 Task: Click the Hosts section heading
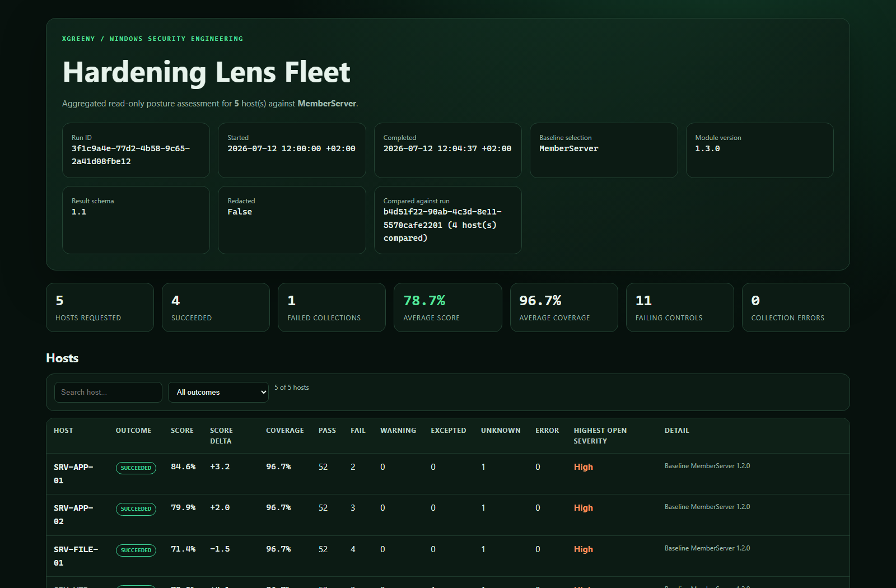click(62, 358)
